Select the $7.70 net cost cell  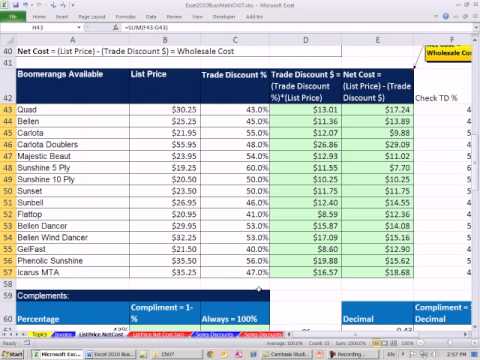tap(378, 168)
